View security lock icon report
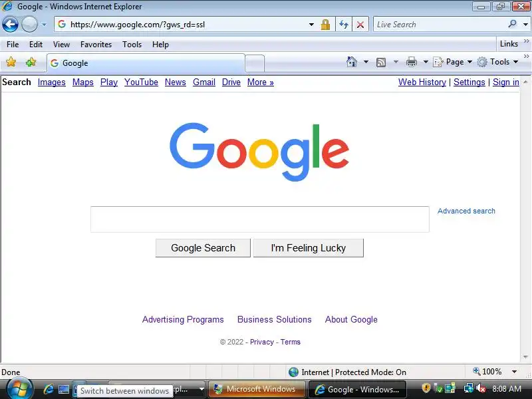 click(x=325, y=25)
